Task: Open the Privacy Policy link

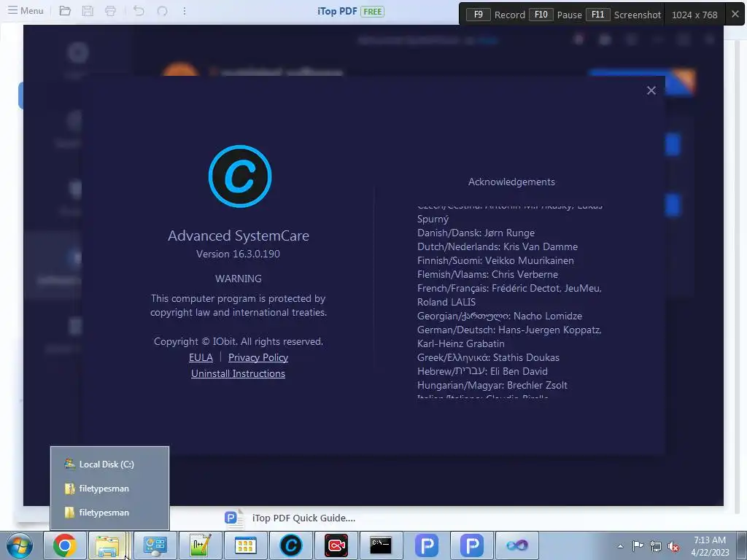Action: (x=258, y=357)
